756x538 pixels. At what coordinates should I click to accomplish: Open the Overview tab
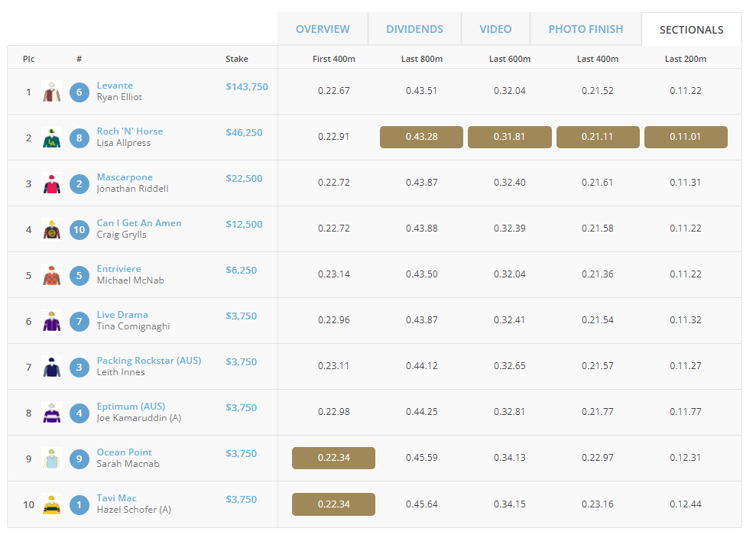(323, 29)
